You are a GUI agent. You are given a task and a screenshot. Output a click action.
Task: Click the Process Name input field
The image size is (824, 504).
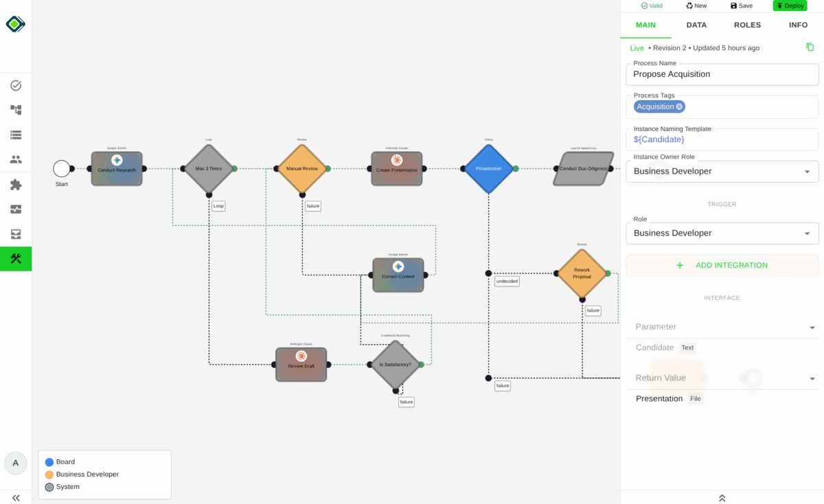(722, 74)
